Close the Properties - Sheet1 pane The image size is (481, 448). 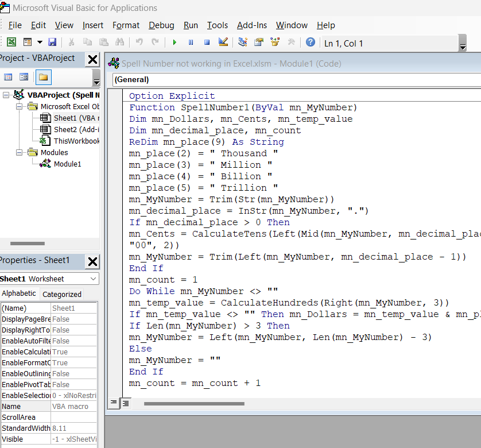(x=92, y=261)
